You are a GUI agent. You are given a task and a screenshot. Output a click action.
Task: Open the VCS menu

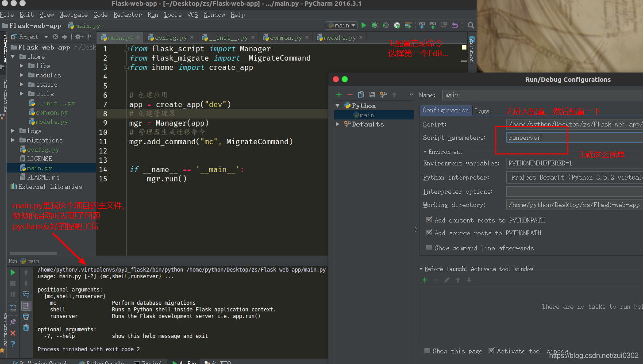[193, 15]
